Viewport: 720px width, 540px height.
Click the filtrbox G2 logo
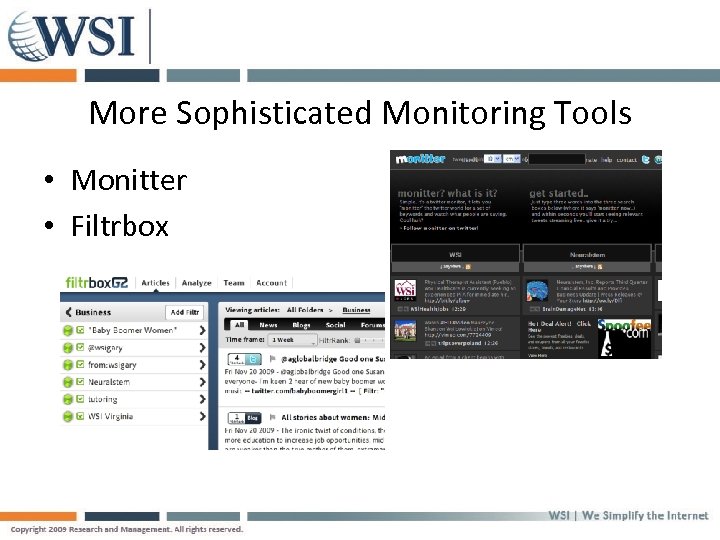[x=97, y=282]
